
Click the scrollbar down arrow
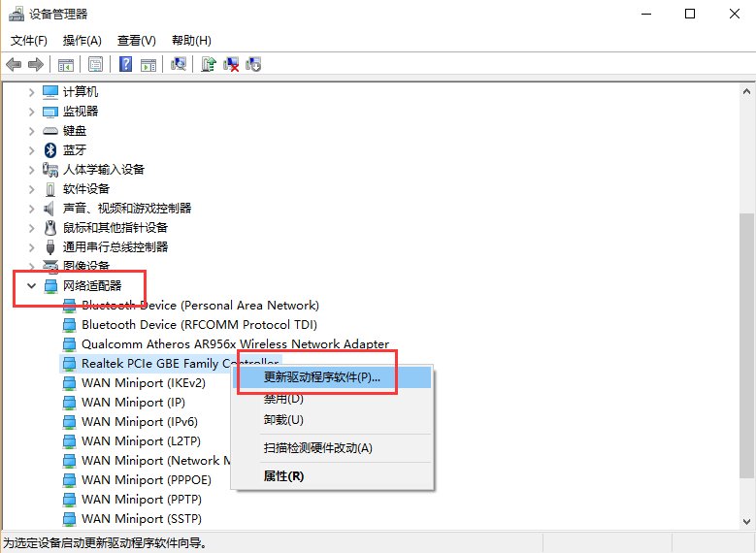click(747, 521)
